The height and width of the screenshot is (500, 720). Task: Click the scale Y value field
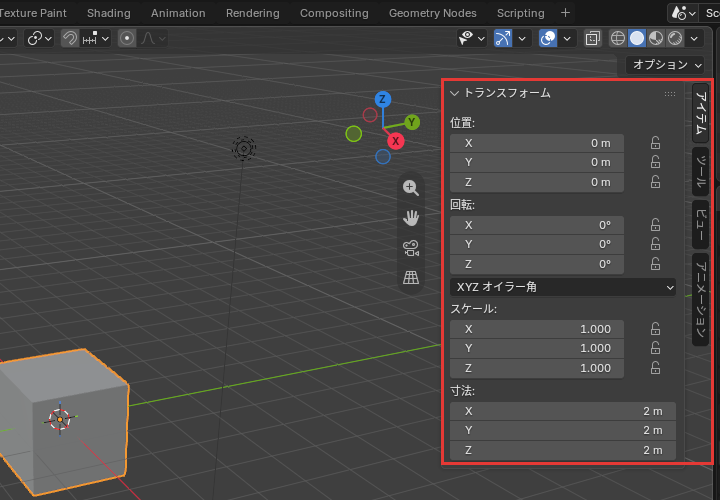click(537, 348)
